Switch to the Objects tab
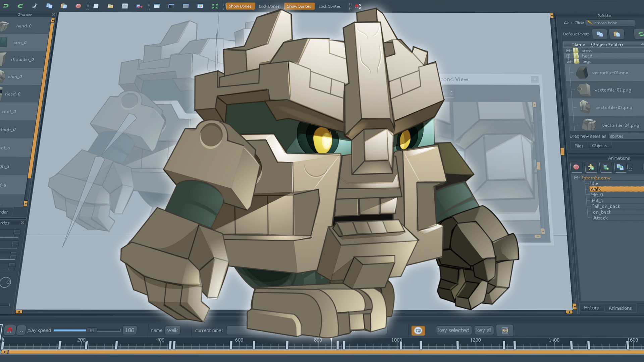This screenshot has width=644, height=362. [599, 145]
